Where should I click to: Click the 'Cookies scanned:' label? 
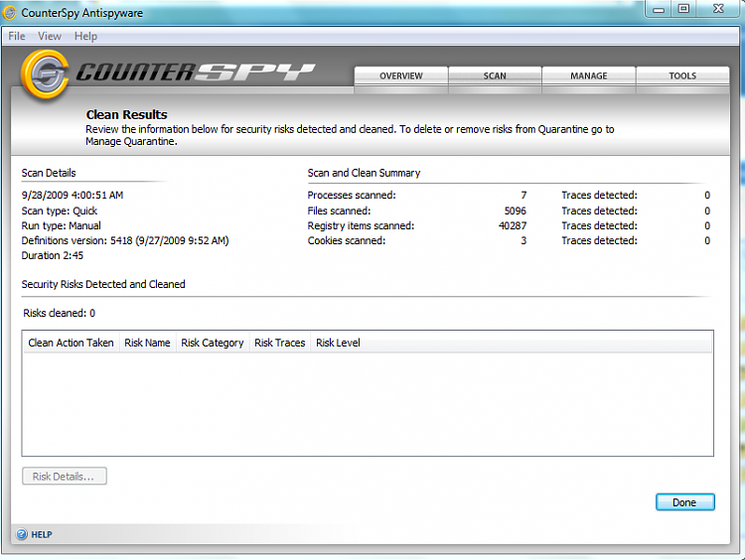pyautogui.click(x=347, y=241)
